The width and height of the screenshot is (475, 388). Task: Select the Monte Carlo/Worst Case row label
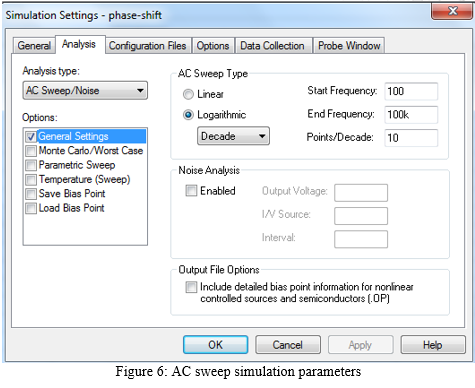91,151
